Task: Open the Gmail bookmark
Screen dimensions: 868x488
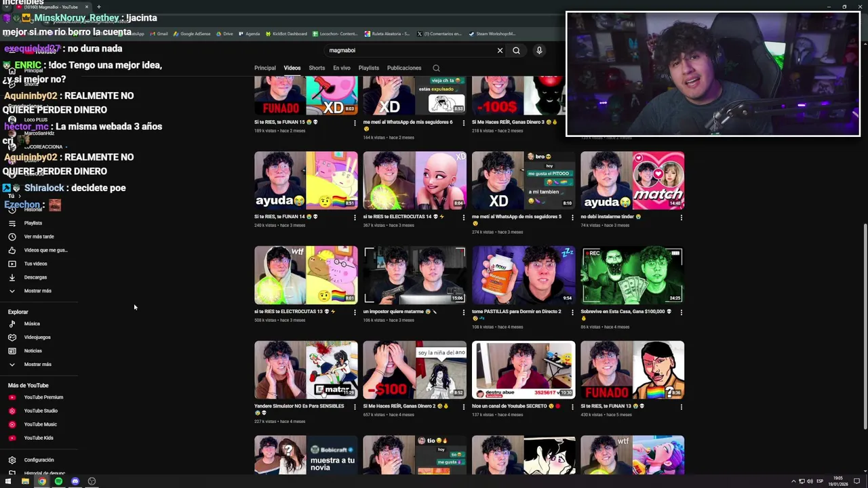Action: [159, 34]
